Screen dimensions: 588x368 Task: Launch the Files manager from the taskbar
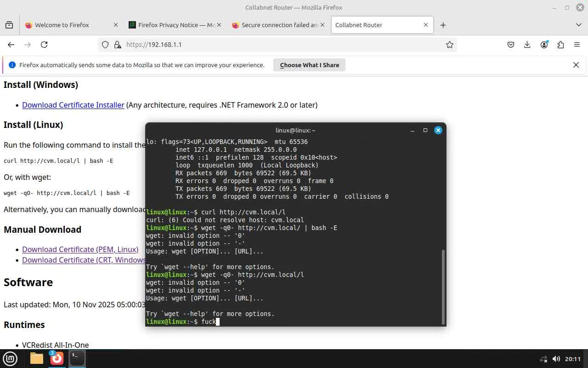(37, 358)
